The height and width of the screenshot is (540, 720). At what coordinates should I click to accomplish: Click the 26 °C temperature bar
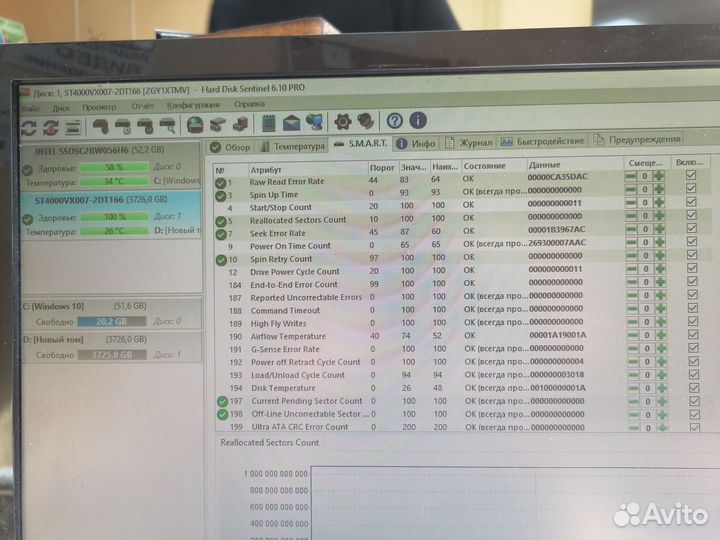tap(114, 231)
